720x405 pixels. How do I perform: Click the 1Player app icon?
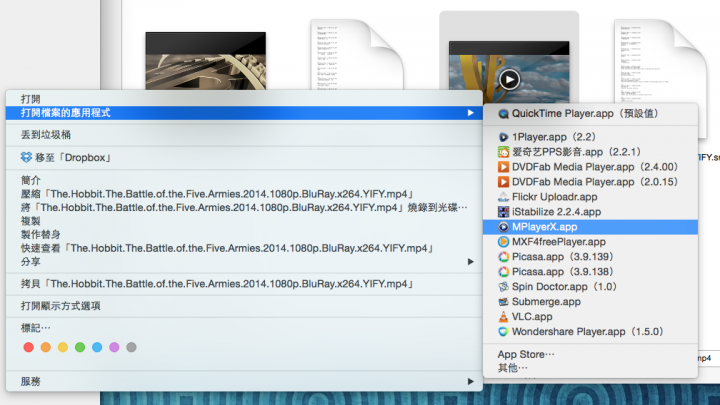503,137
